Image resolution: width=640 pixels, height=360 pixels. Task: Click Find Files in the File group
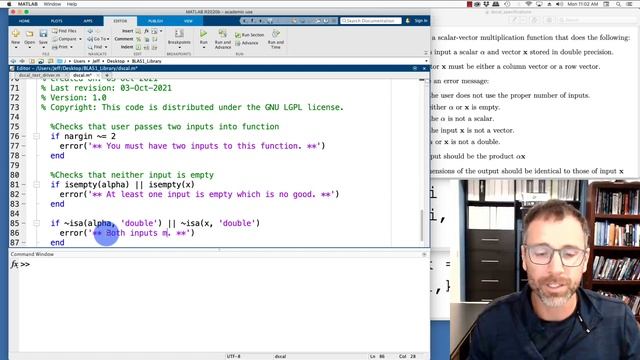(x=64, y=31)
